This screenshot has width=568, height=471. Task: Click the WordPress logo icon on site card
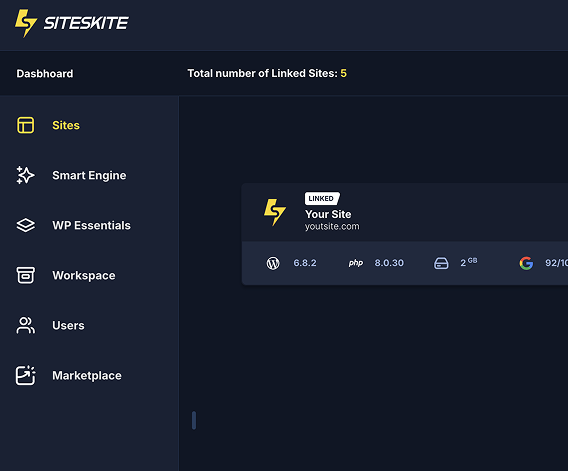click(x=273, y=263)
